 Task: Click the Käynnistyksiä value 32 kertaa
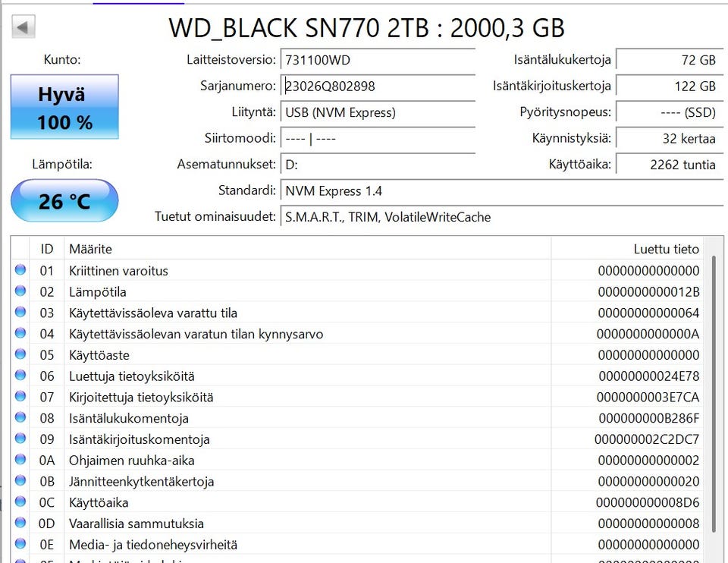pyautogui.click(x=670, y=138)
